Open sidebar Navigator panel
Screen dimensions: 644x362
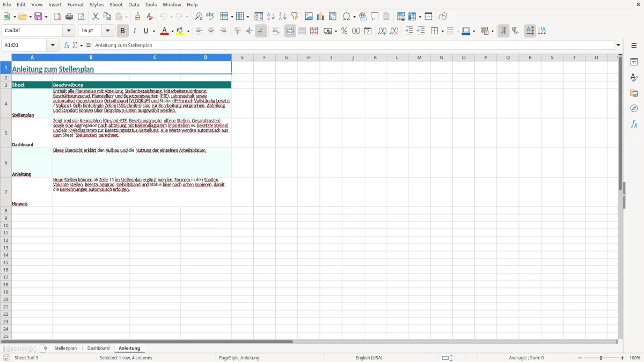coord(634,109)
